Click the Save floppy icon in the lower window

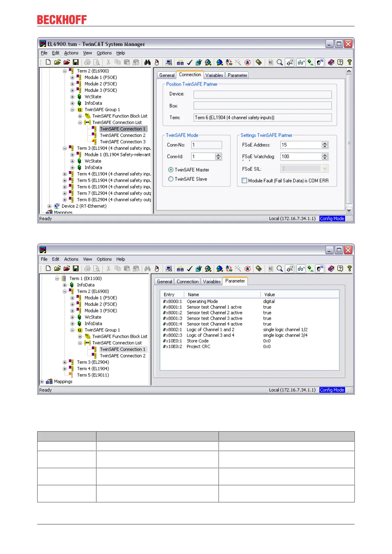click(x=76, y=268)
